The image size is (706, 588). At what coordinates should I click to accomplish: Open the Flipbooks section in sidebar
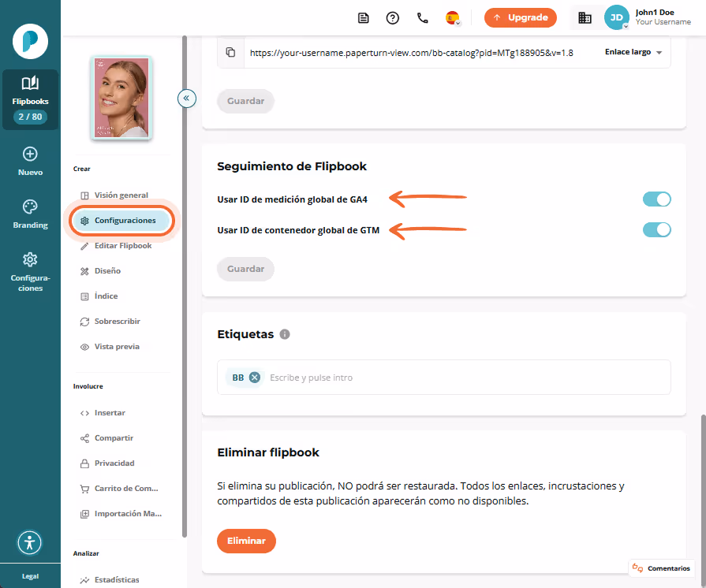pyautogui.click(x=30, y=100)
